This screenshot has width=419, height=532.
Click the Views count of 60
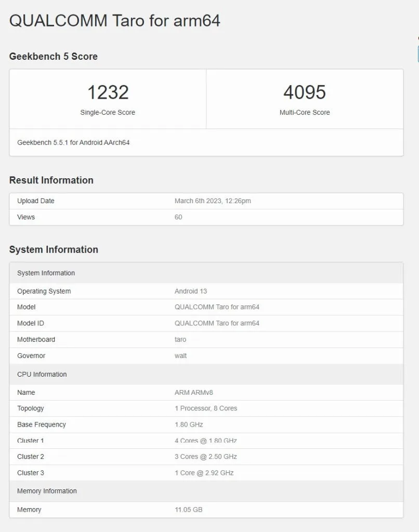point(178,217)
